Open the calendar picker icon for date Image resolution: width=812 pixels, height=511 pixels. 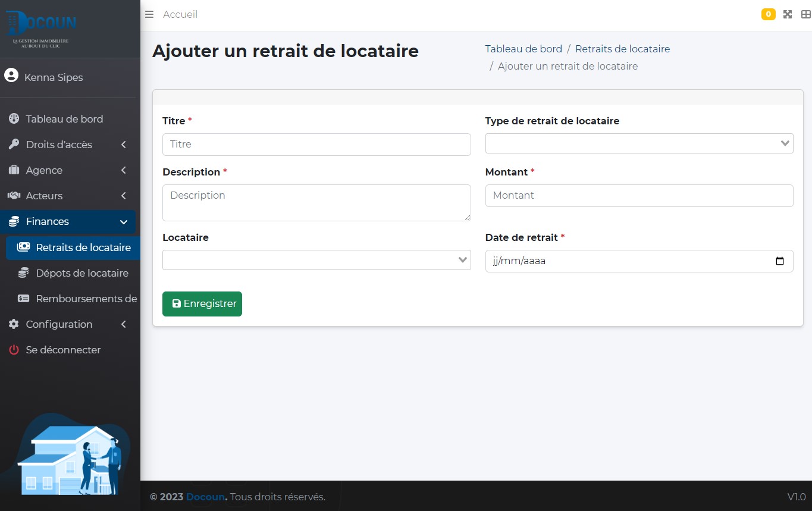tap(780, 261)
